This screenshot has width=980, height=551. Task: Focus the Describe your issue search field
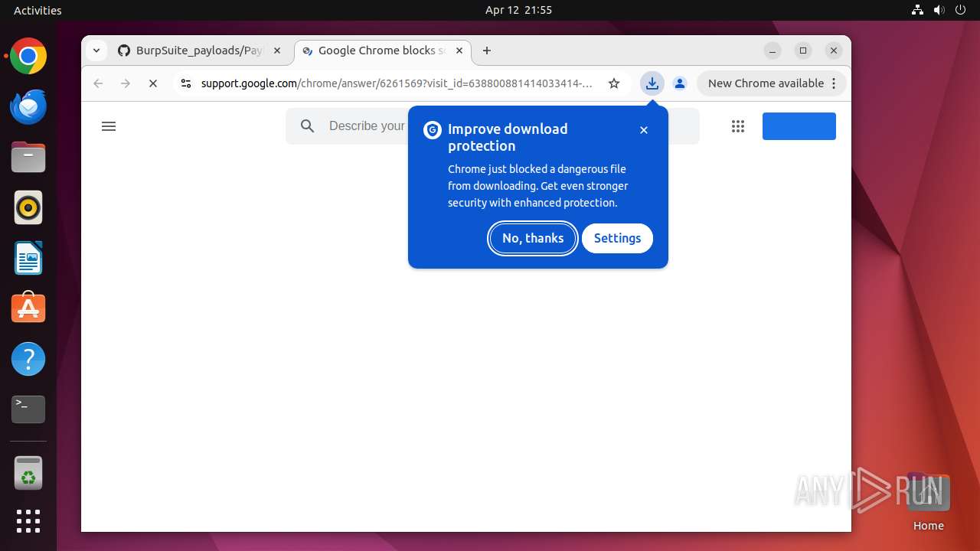pyautogui.click(x=492, y=126)
